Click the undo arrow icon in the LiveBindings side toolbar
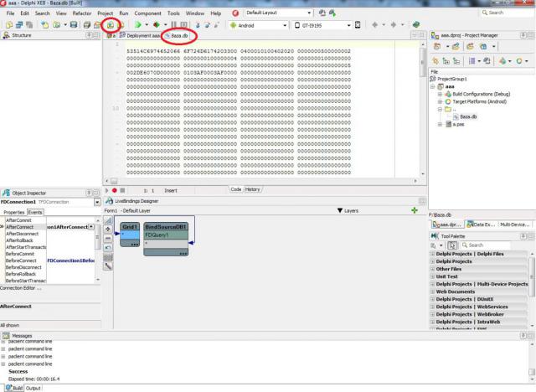The height and width of the screenshot is (392, 536). pyautogui.click(x=108, y=247)
